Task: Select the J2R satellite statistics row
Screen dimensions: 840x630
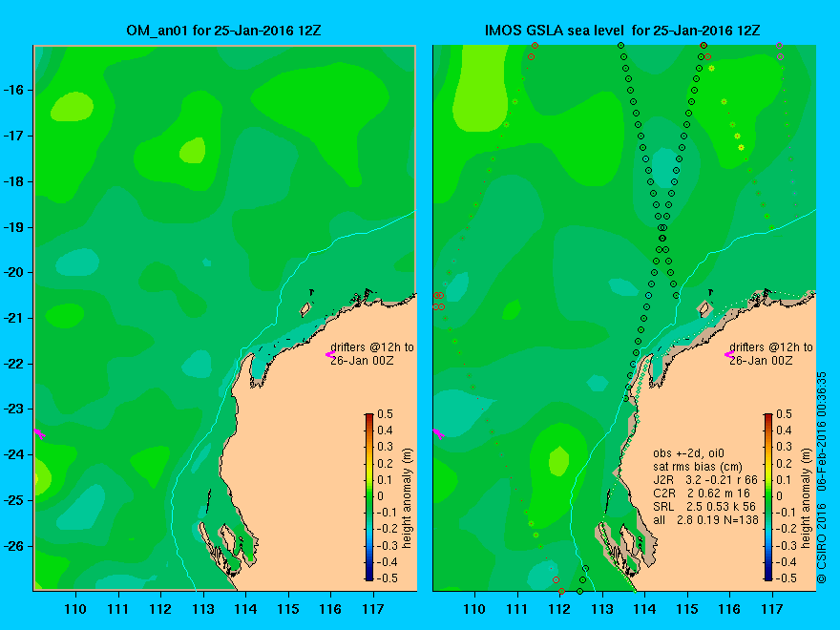Action: [x=705, y=480]
